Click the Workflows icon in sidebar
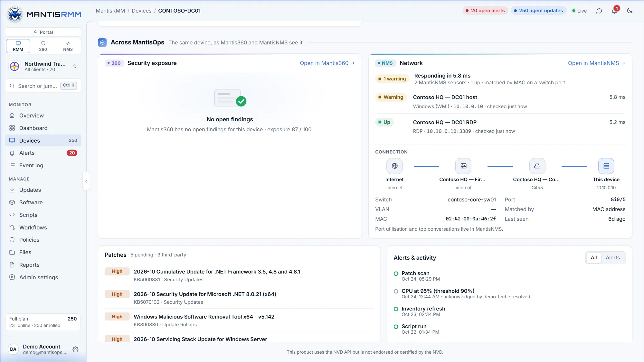 (x=12, y=227)
